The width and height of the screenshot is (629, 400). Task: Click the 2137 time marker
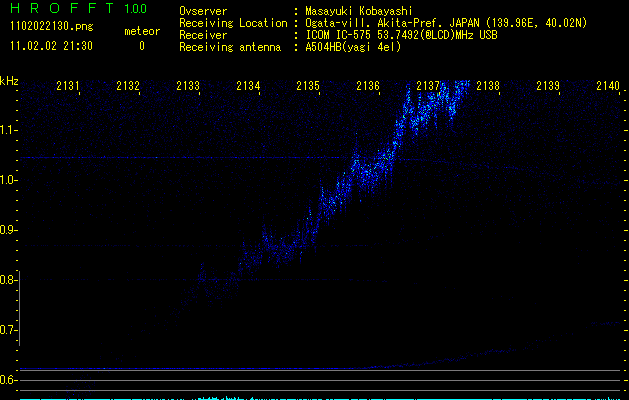tap(428, 86)
